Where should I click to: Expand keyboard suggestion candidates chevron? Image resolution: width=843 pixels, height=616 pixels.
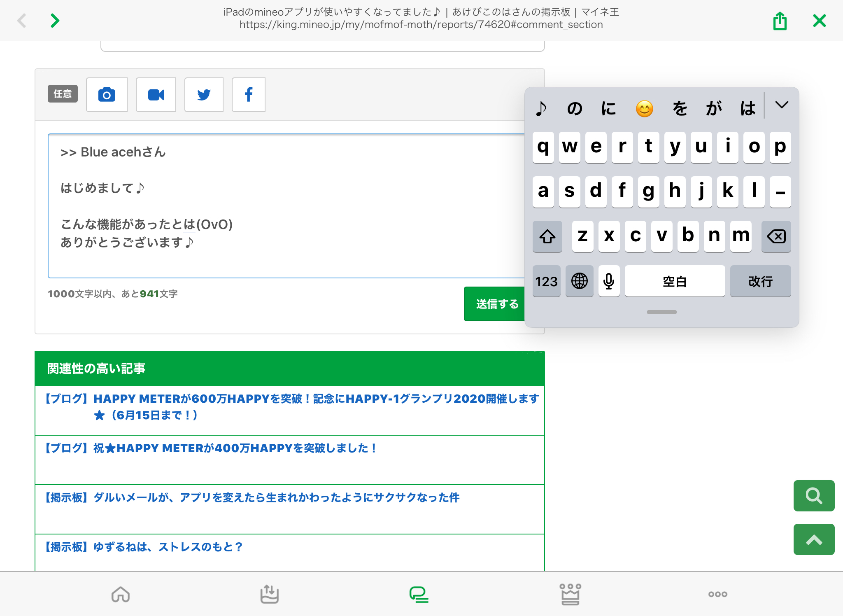[782, 105]
